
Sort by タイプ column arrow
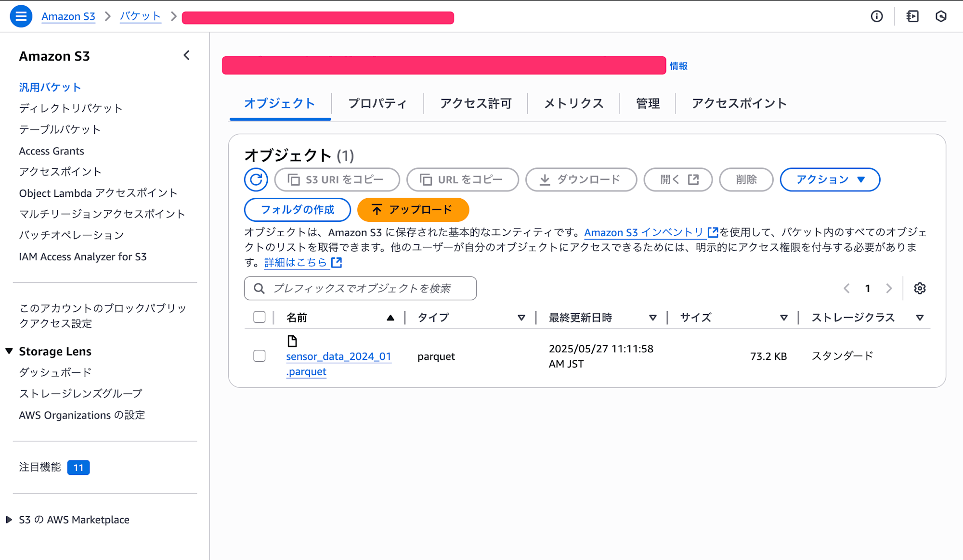coord(521,318)
